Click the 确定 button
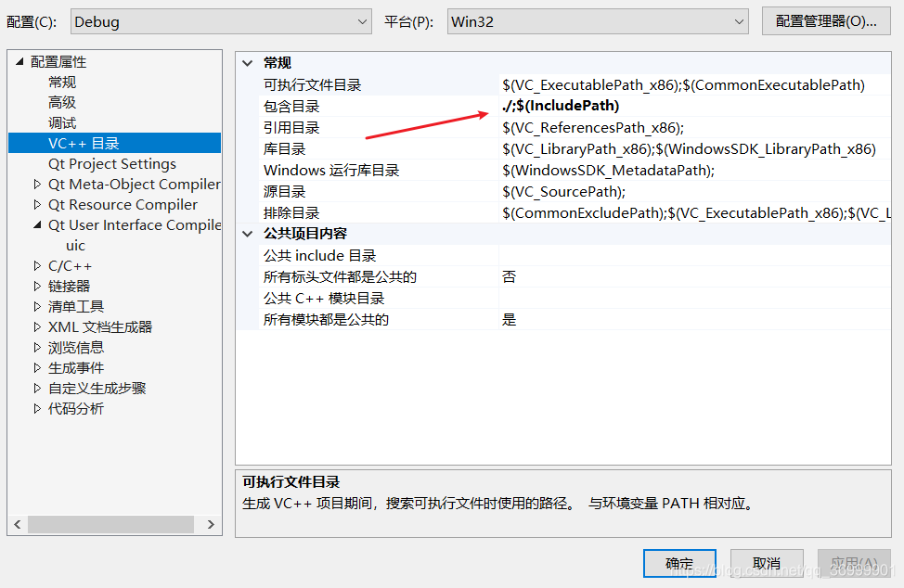This screenshot has width=904, height=588. pyautogui.click(x=679, y=563)
